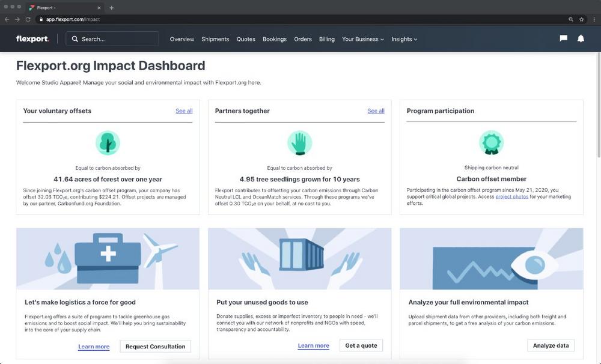This screenshot has width=601, height=364.
Task: See all voluntary offsets
Action: (x=184, y=111)
